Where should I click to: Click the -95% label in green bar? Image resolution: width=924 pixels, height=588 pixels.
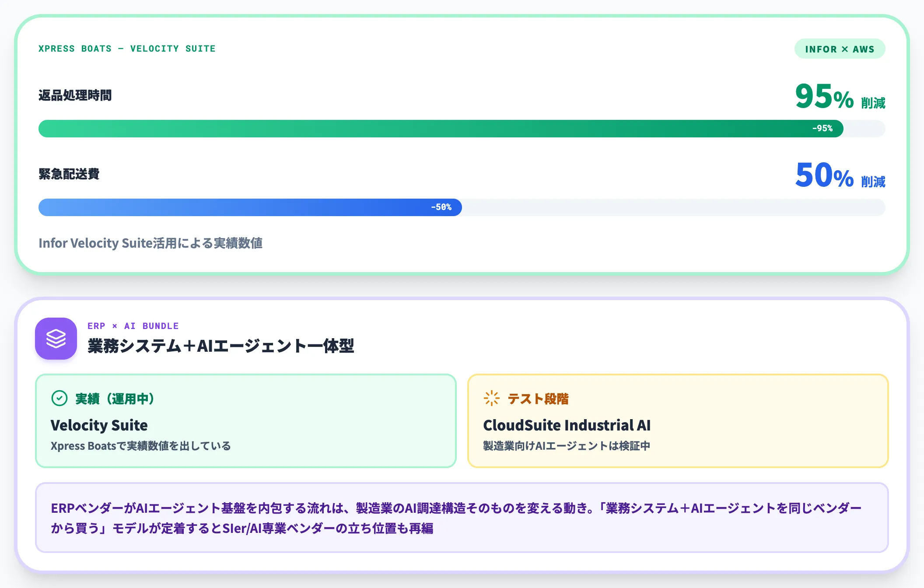coord(822,129)
